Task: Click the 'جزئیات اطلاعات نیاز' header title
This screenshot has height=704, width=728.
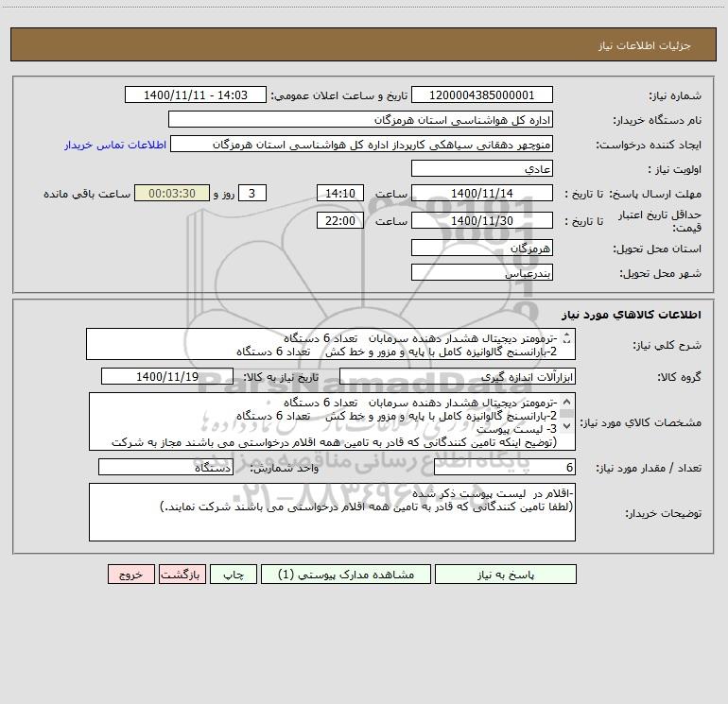Action: [645, 45]
